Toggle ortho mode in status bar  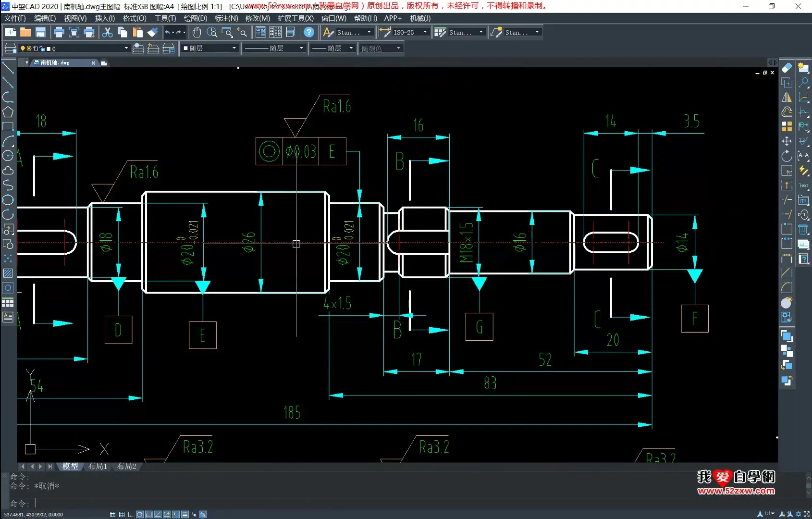tap(130, 514)
